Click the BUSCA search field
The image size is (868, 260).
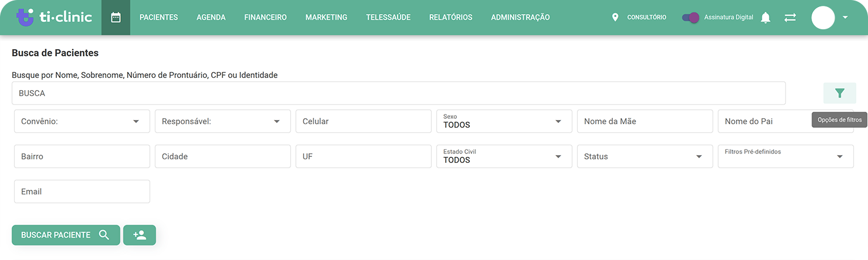coord(399,93)
